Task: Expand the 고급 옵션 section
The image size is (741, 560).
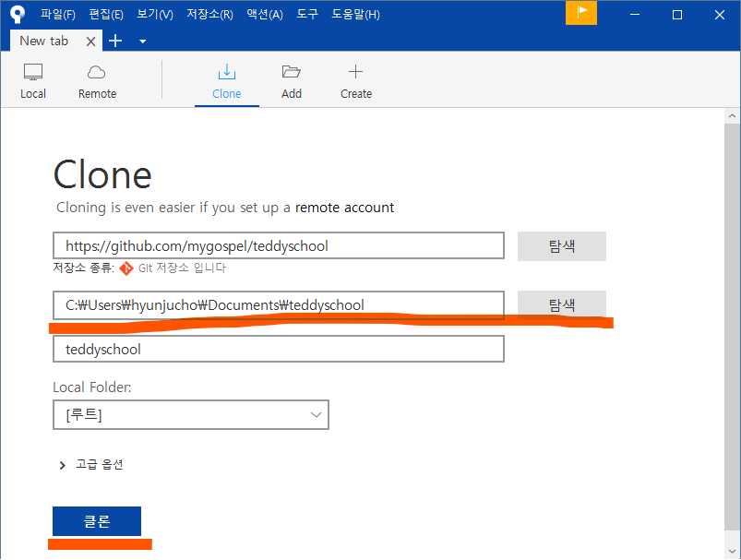Action: coord(91,465)
